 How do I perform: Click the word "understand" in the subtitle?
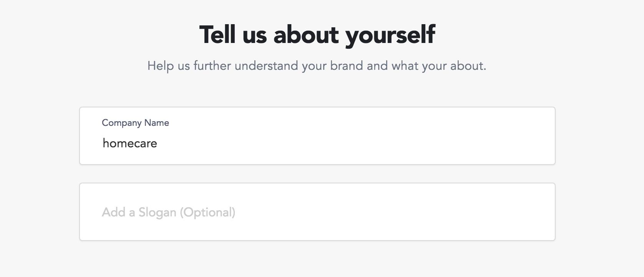[x=266, y=66]
